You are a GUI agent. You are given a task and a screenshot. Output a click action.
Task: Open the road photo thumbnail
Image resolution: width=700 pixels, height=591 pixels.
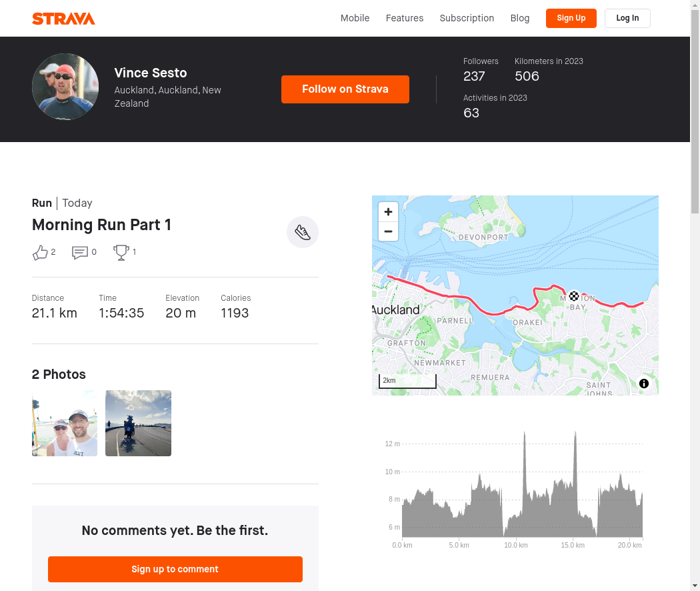[138, 423]
